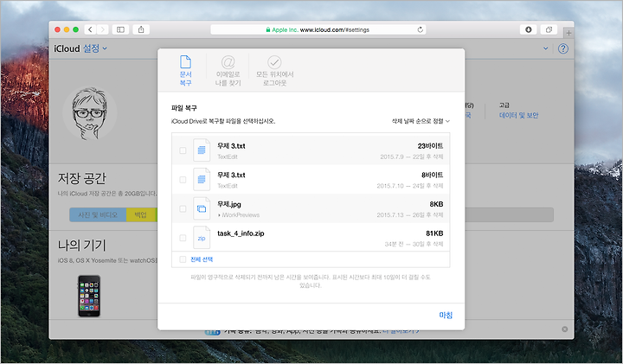Open a new Safari tab

tap(568, 33)
